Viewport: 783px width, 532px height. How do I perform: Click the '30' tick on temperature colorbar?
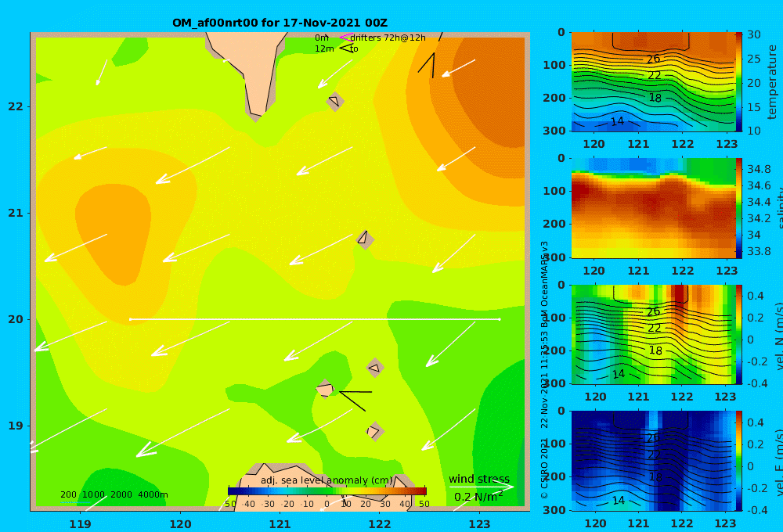[753, 35]
